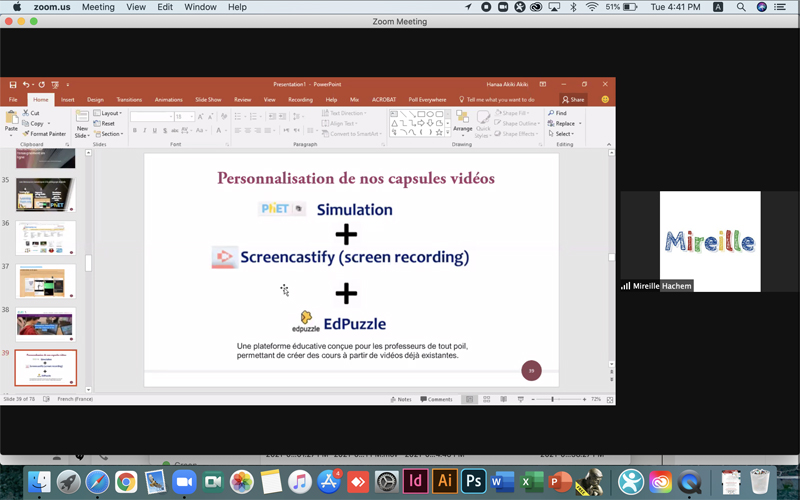This screenshot has height=500, width=800.
Task: Switch to the Insert ribbon tab
Action: (67, 99)
